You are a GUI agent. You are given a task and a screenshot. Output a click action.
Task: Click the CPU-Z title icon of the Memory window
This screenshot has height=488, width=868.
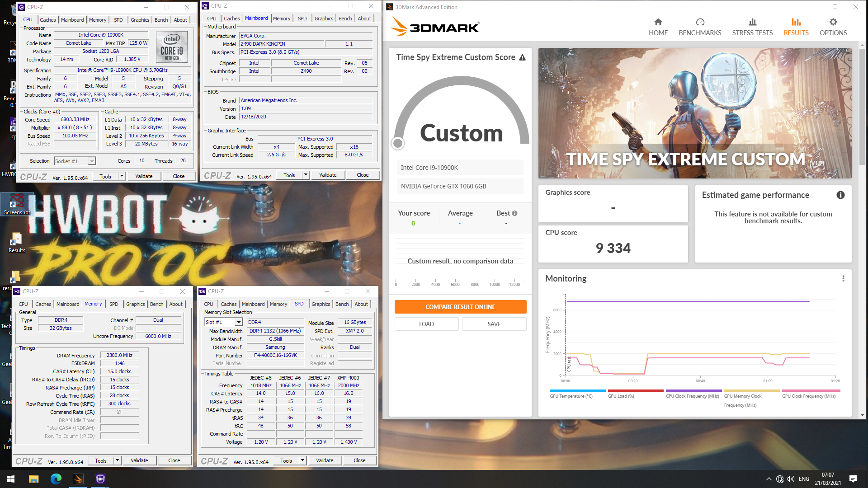click(x=17, y=291)
